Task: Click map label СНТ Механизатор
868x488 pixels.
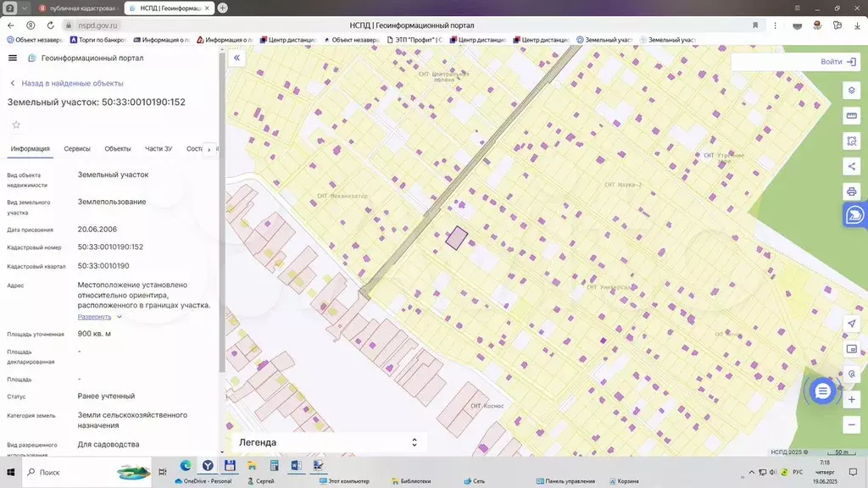Action: 342,196
